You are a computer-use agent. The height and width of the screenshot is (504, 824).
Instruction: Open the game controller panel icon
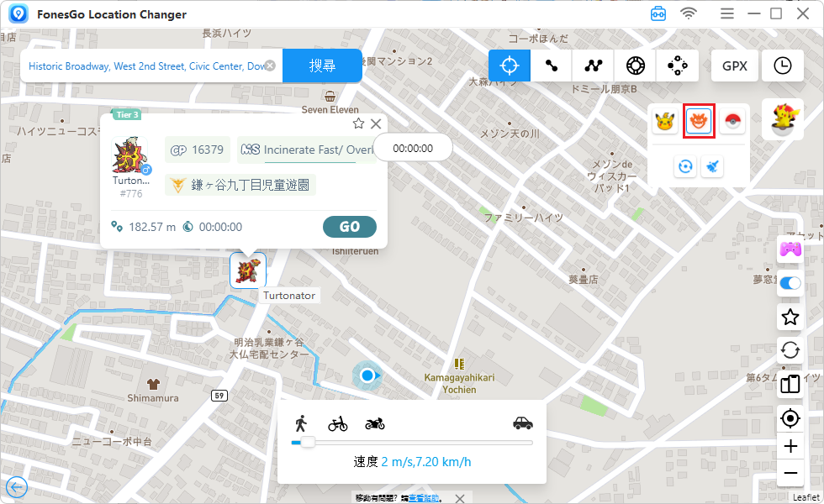789,249
